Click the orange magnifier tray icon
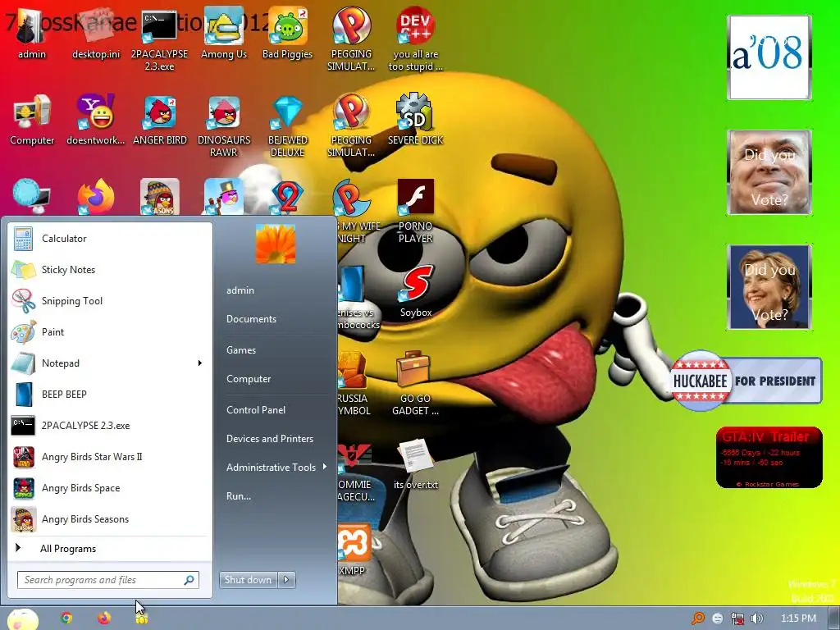 pos(697,619)
